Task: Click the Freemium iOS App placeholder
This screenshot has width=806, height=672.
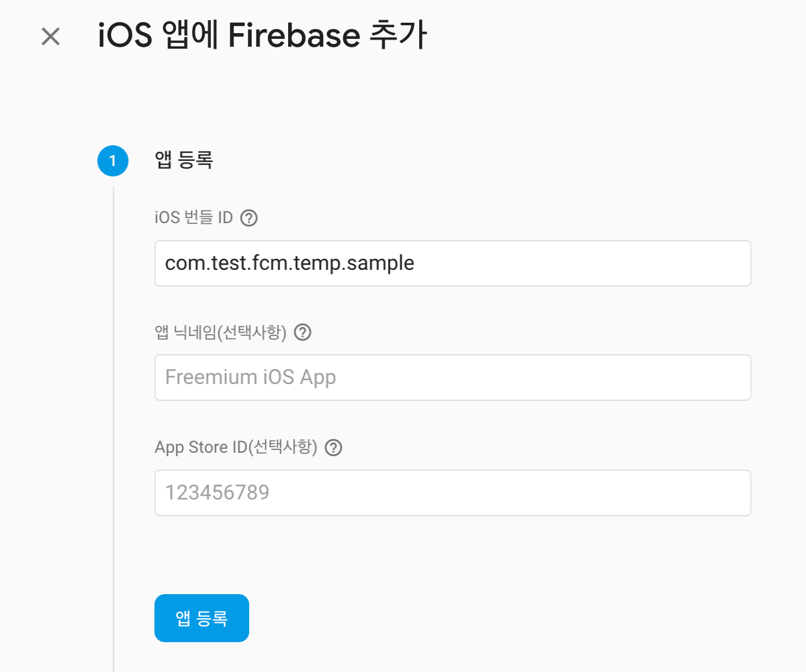Action: pos(250,378)
